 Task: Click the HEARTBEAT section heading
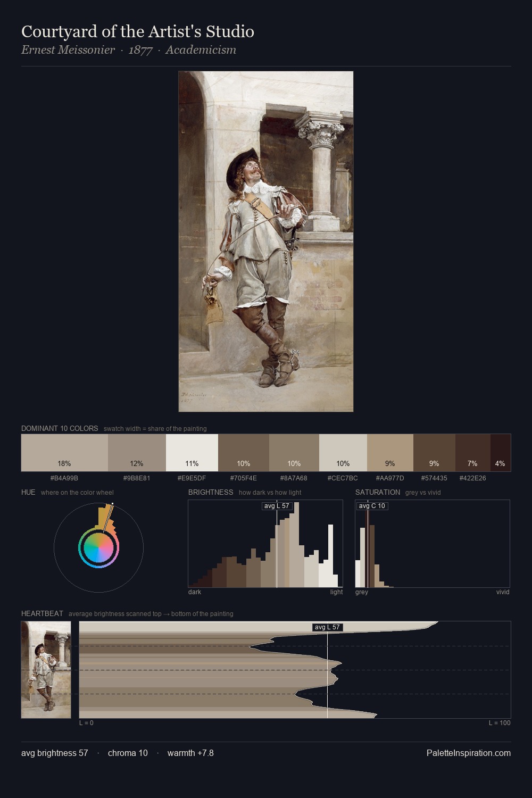click(42, 613)
